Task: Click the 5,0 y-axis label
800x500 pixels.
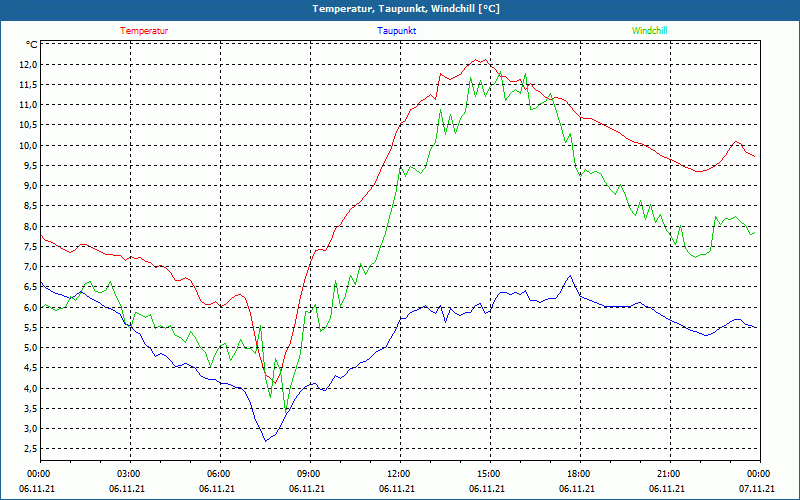Action: 30,347
